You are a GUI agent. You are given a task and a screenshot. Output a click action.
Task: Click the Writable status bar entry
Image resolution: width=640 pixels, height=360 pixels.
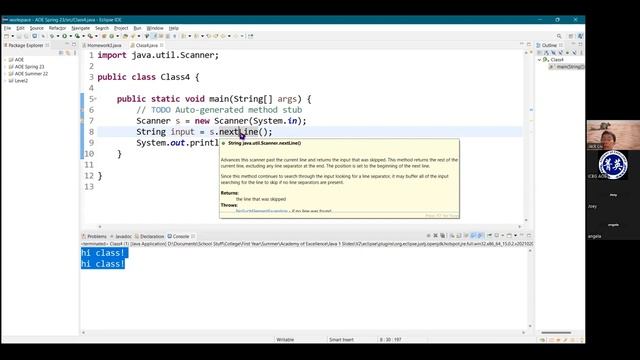click(x=285, y=339)
